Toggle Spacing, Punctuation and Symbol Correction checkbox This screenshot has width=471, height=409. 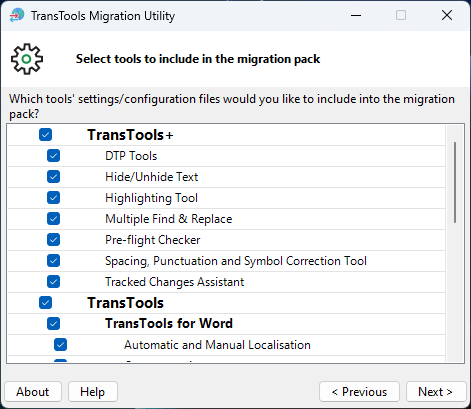(x=53, y=261)
